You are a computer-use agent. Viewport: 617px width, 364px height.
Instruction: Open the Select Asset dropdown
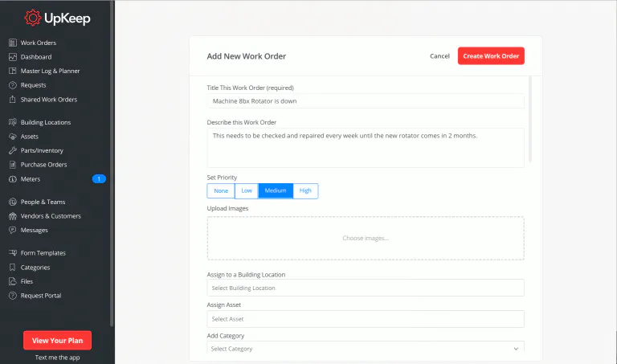366,319
